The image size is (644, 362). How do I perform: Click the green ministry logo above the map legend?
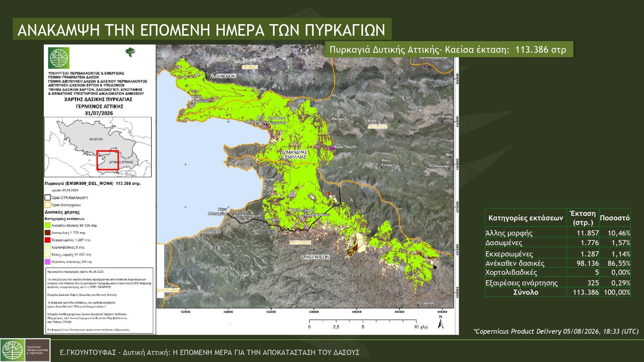pyautogui.click(x=59, y=58)
